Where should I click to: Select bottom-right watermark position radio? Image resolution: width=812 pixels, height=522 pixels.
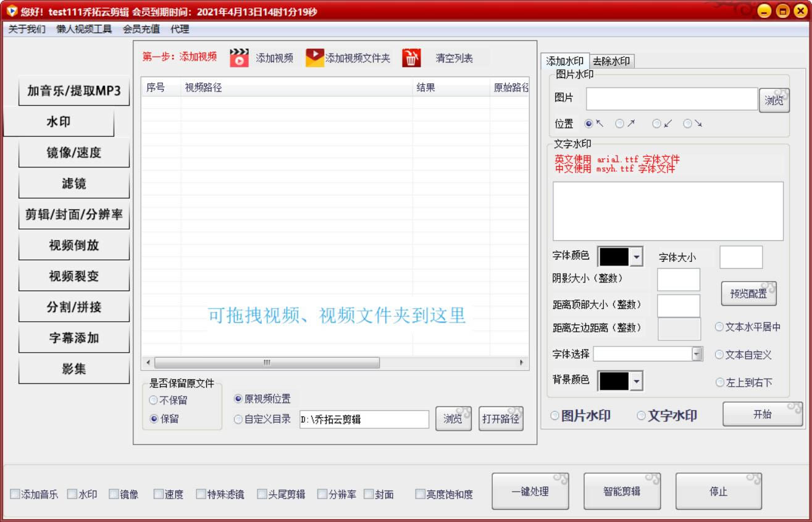tap(687, 124)
